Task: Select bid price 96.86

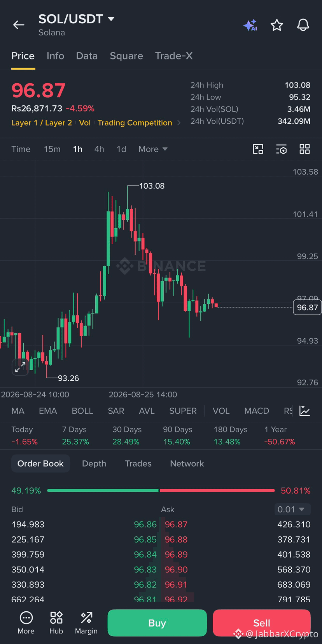Action: (x=145, y=525)
